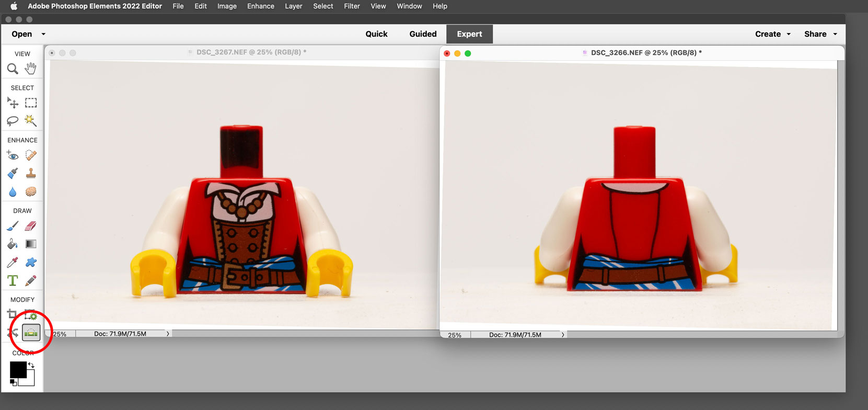The height and width of the screenshot is (410, 868).
Task: Open the Adobe Photoshop Elements application menu
Action: tap(95, 6)
